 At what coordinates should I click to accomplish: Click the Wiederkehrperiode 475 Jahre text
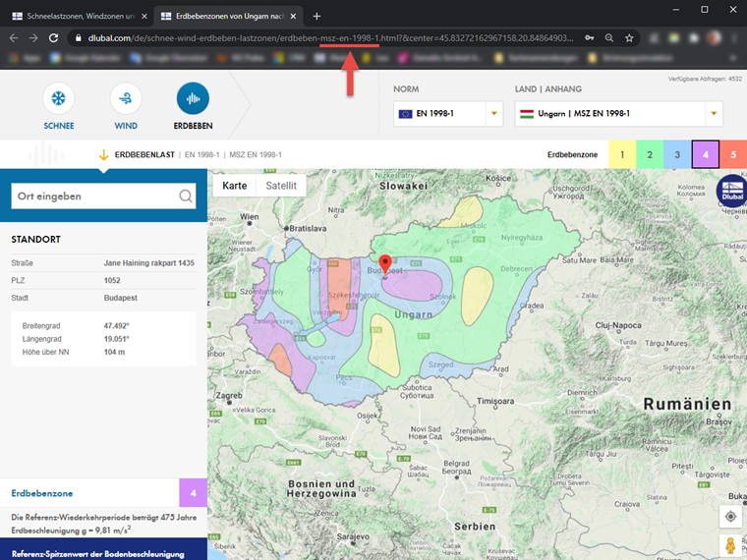(x=104, y=517)
